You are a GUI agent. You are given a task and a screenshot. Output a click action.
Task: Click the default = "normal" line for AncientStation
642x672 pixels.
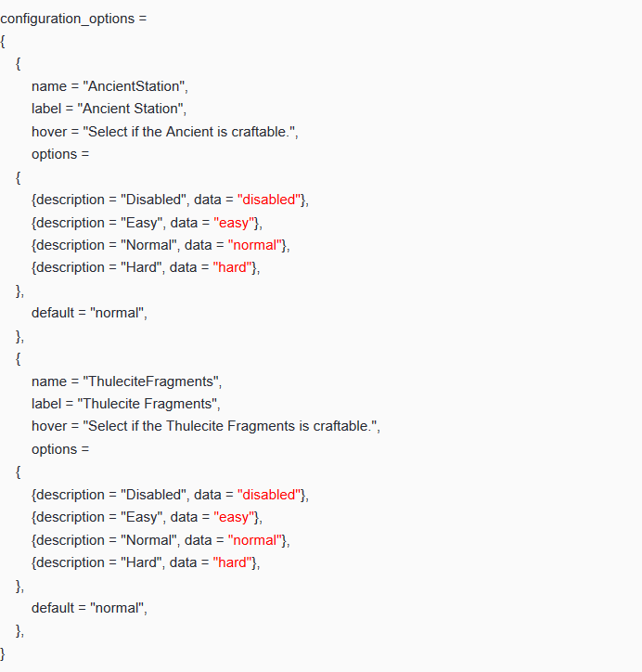89,313
